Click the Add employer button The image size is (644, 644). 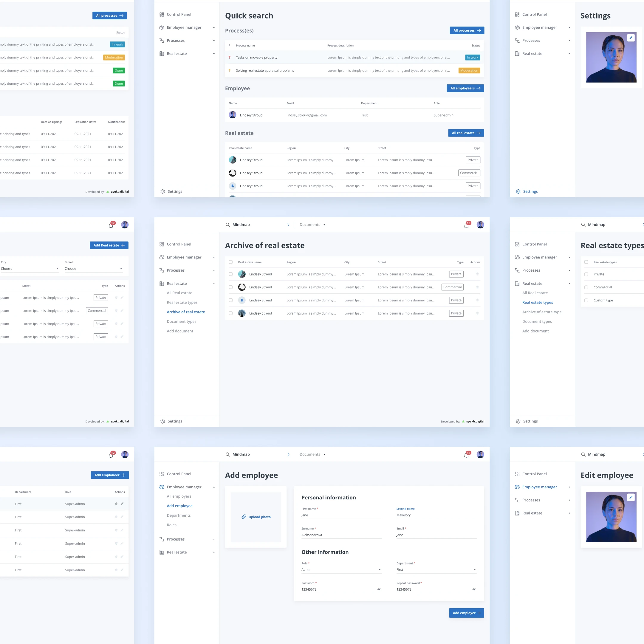point(466,613)
